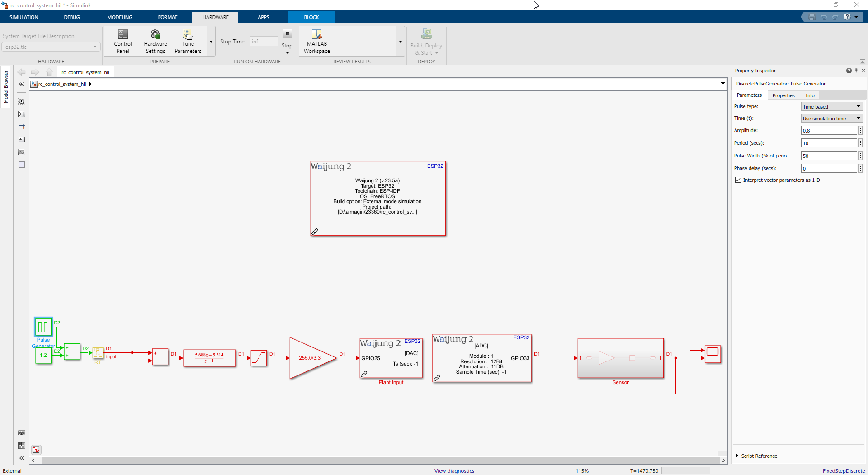Add annotation text tool

point(22,139)
